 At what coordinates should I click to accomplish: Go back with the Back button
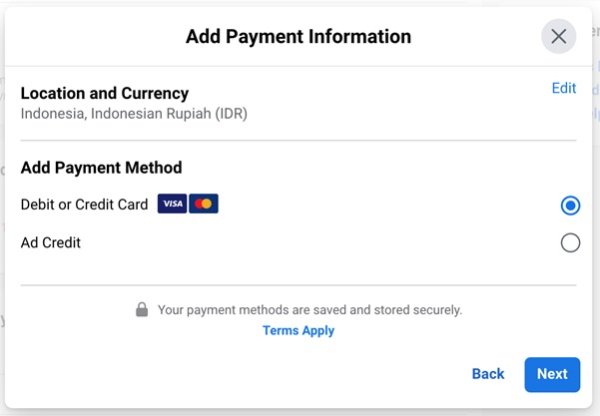488,374
